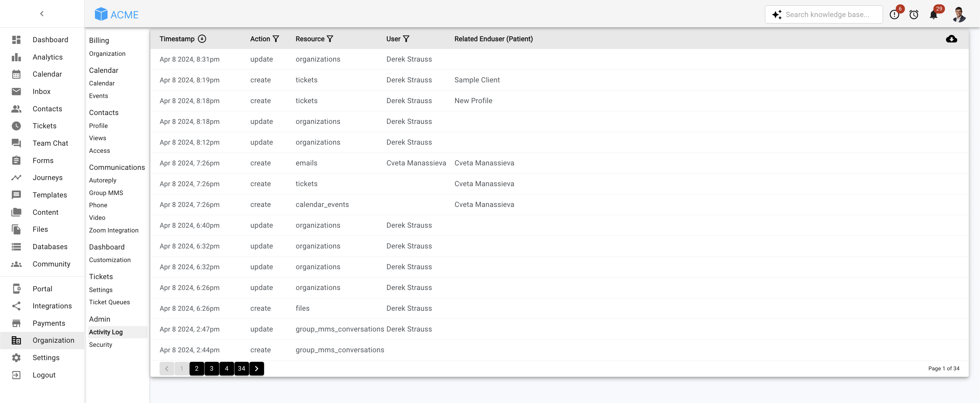980x403 pixels.
Task: Open the Action column filter
Action: click(276, 39)
